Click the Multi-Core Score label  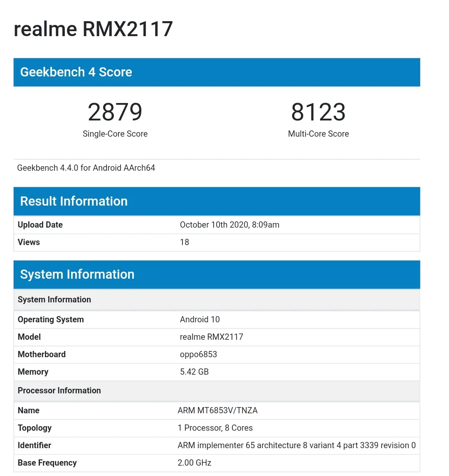click(318, 134)
